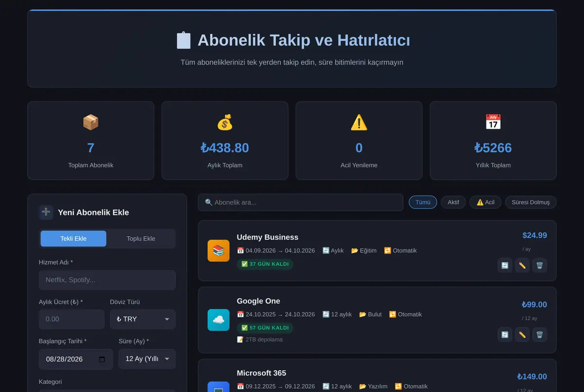
Task: Click the ₺99.00 price
Action: pyautogui.click(x=534, y=304)
